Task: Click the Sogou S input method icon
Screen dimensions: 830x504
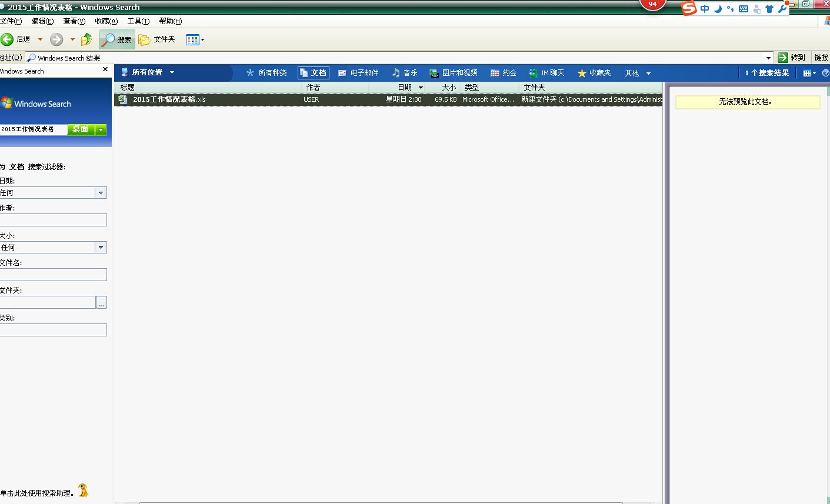Action: pyautogui.click(x=689, y=8)
